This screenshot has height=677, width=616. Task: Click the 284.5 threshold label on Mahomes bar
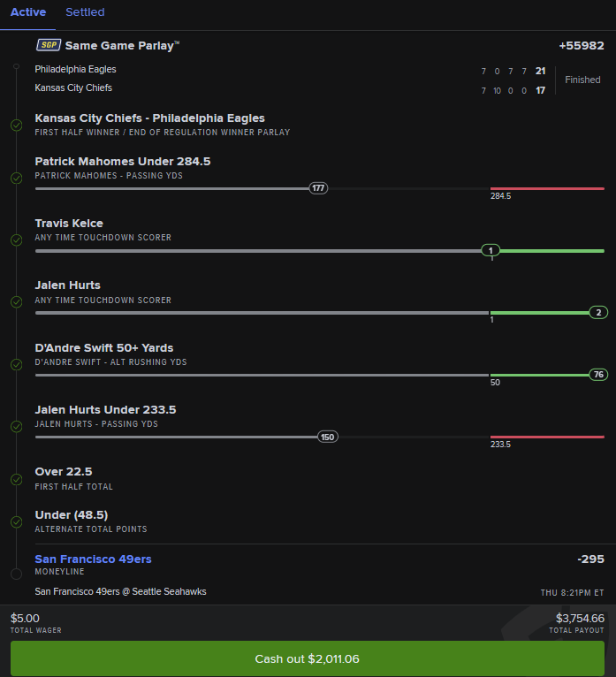500,196
